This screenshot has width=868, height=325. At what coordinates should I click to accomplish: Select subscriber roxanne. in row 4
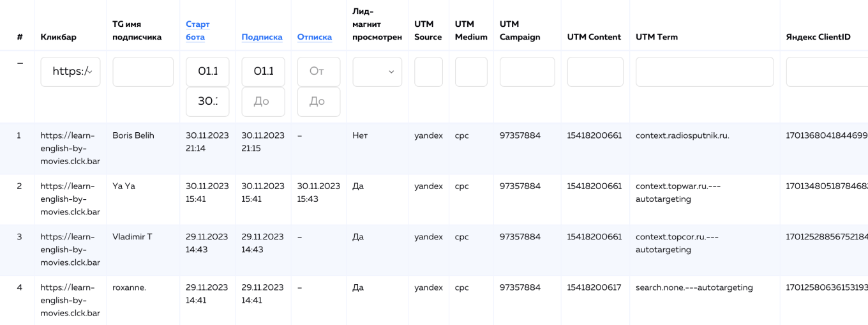[x=129, y=287]
